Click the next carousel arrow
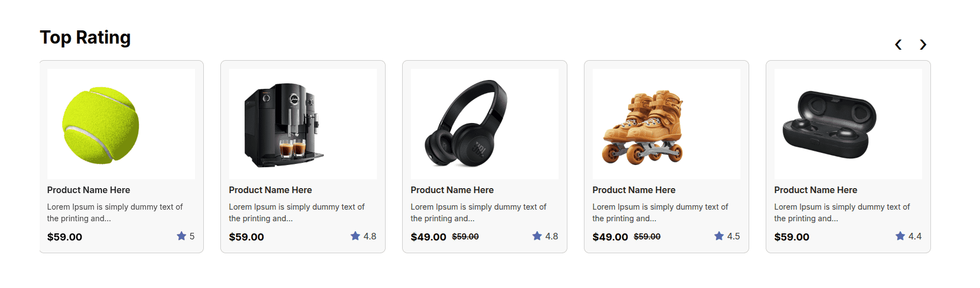Viewport: 980px width, 288px height. [x=923, y=45]
